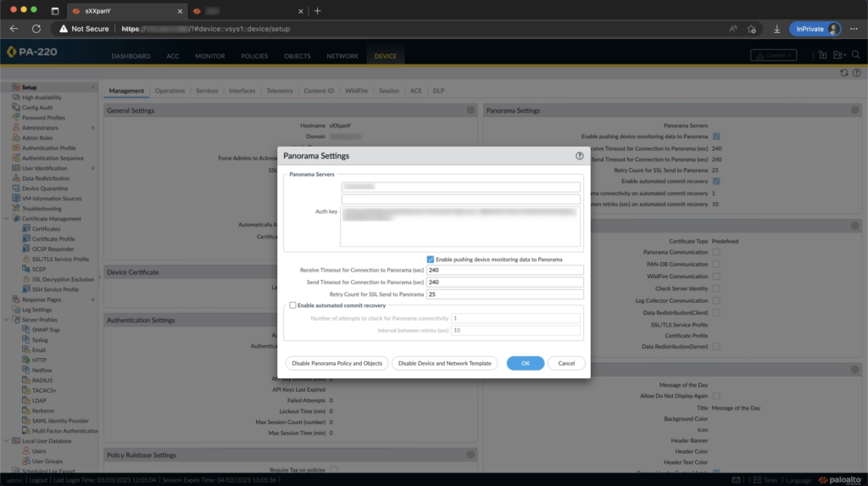The height and width of the screenshot is (486, 868).
Task: Open browser settings ellipsis menu
Action: (x=854, y=29)
